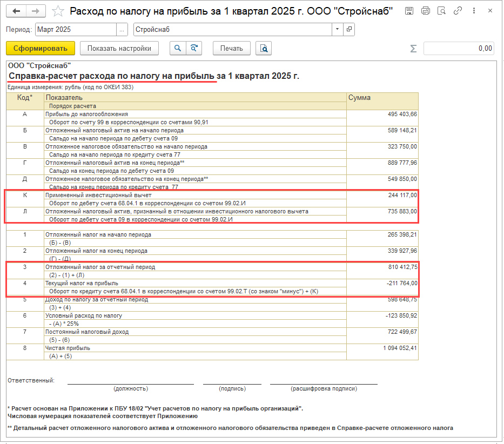The image size is (504, 444).
Task: Open period selector ellipsis button
Action: [x=122, y=29]
